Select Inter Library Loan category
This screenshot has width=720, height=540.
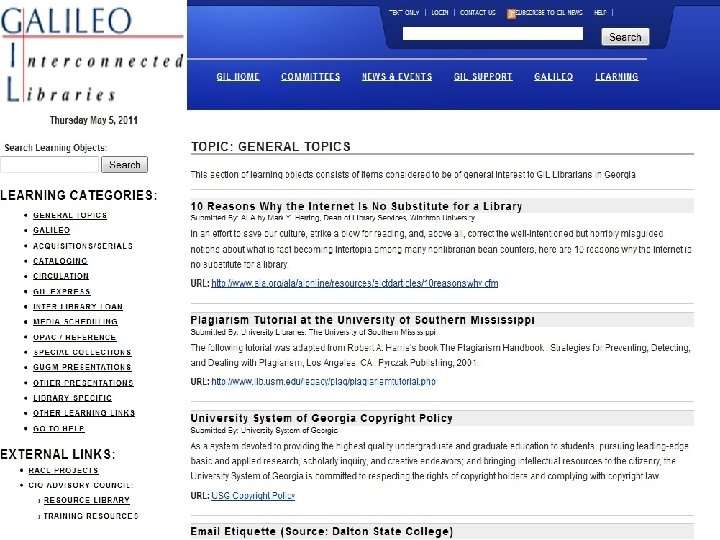tap(78, 307)
